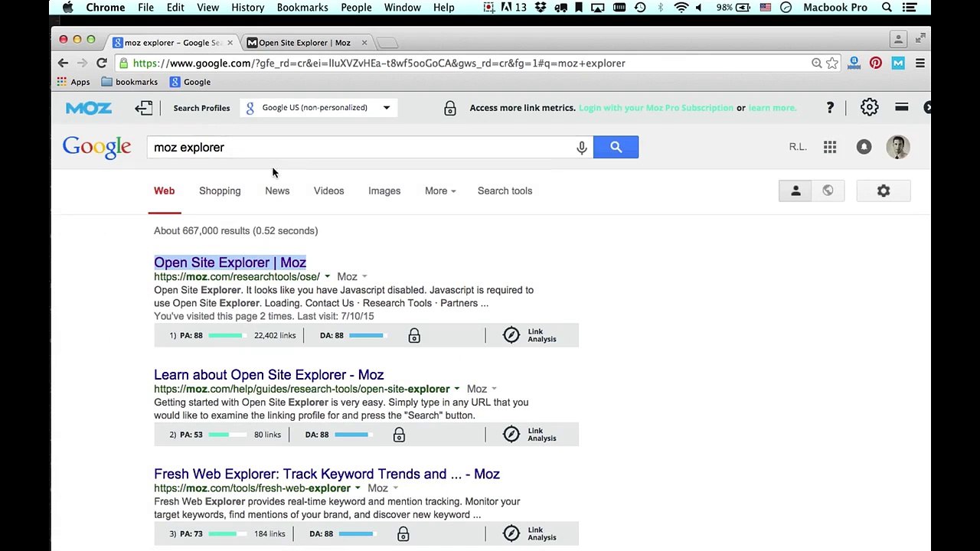Screen dimensions: 980x551
Task: Go back with the browser back arrow
Action: tap(63, 64)
